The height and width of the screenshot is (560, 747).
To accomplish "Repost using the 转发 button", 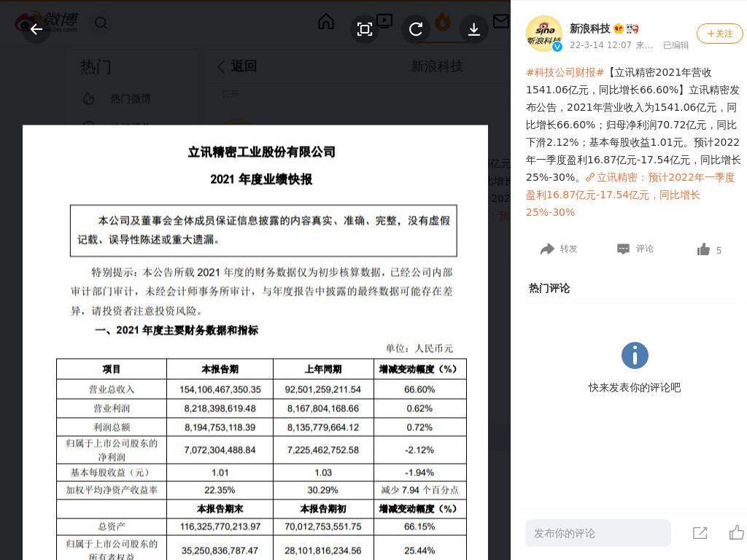I will point(559,249).
